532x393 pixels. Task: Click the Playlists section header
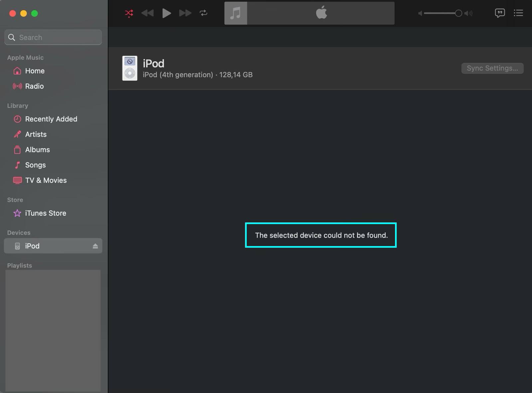point(20,265)
